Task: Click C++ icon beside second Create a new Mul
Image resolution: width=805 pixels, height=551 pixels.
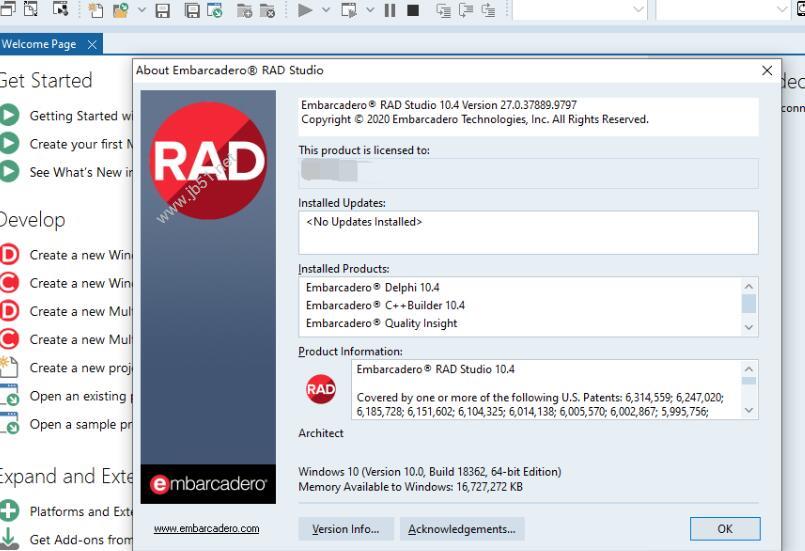Action: 9,339
